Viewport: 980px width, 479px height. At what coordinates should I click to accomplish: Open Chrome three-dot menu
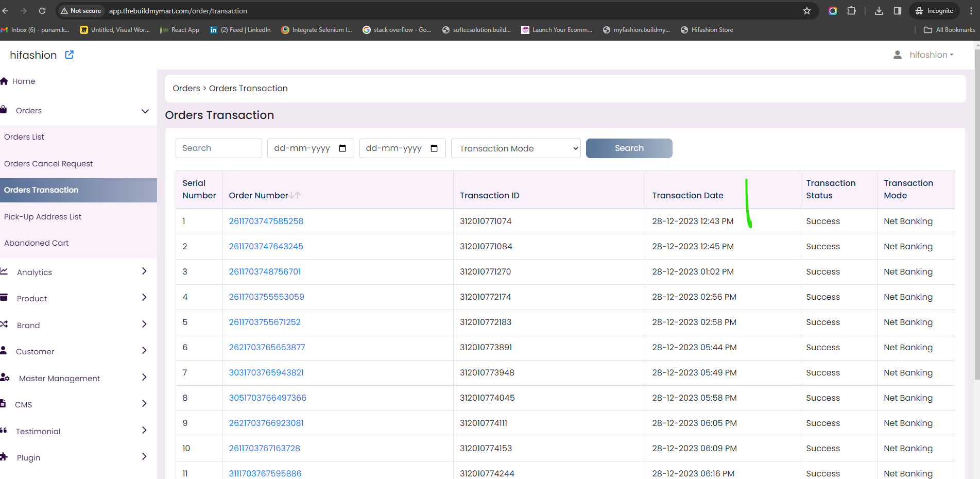(x=971, y=11)
